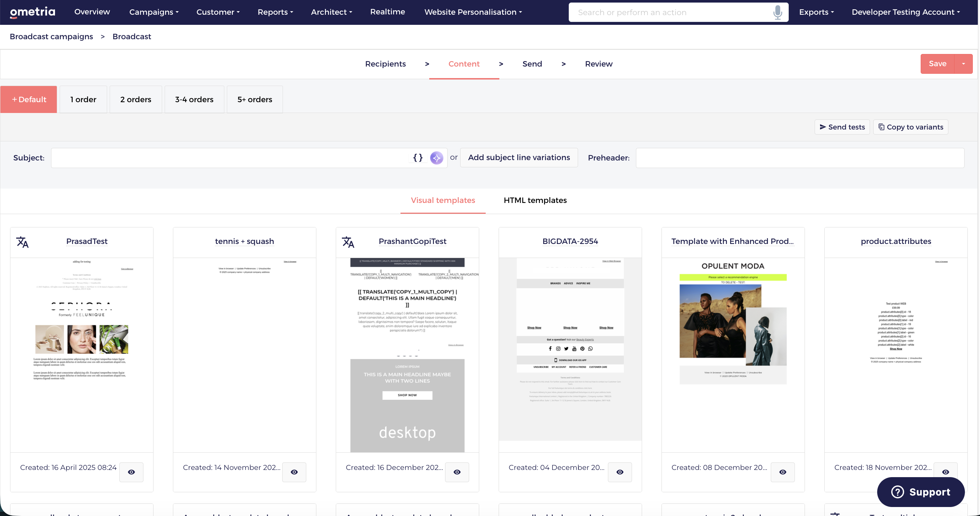Click 'Created: 16 April 2025 08:24' text
The image size is (980, 516).
pos(68,467)
